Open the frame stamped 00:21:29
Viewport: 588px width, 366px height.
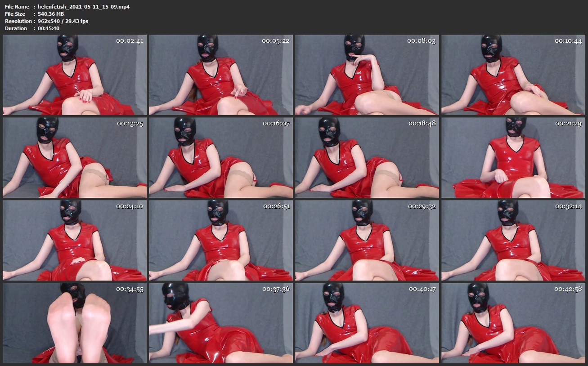point(513,157)
